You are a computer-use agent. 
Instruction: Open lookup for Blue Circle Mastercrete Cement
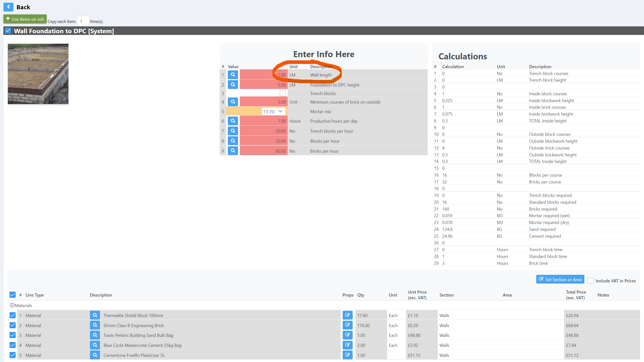click(95, 345)
